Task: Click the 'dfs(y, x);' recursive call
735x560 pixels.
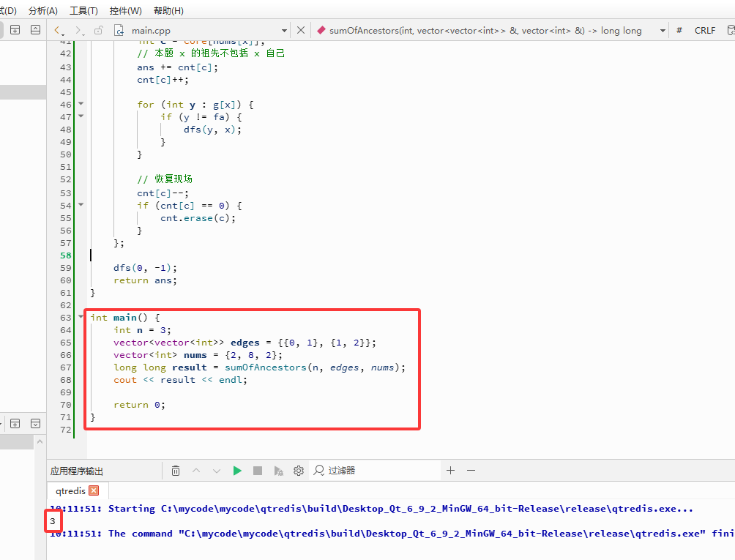Action: (x=212, y=130)
